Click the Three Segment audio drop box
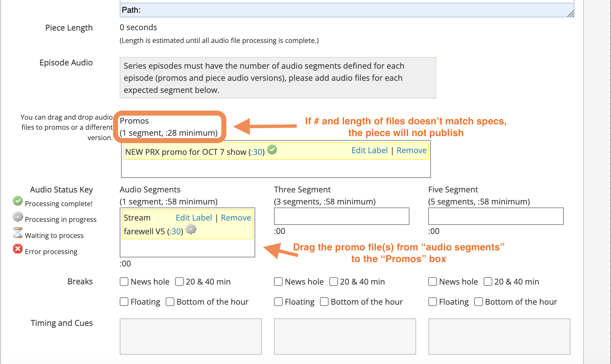 pos(341,216)
